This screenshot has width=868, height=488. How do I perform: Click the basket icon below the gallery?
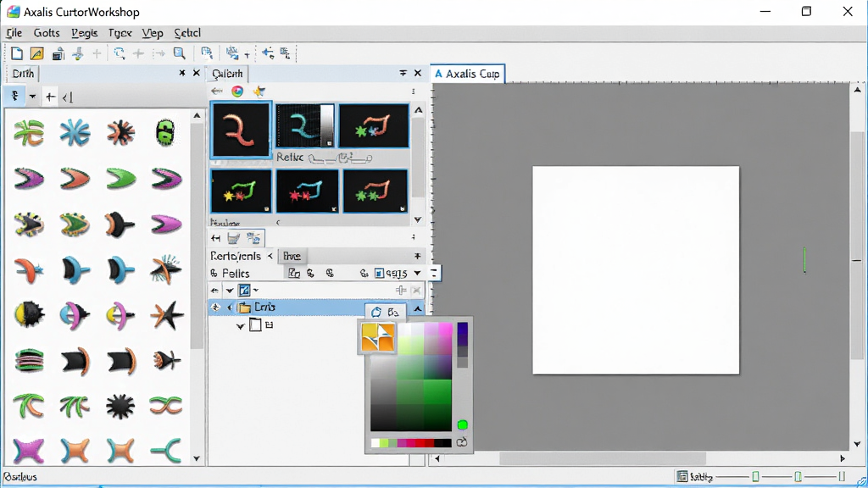[234, 238]
